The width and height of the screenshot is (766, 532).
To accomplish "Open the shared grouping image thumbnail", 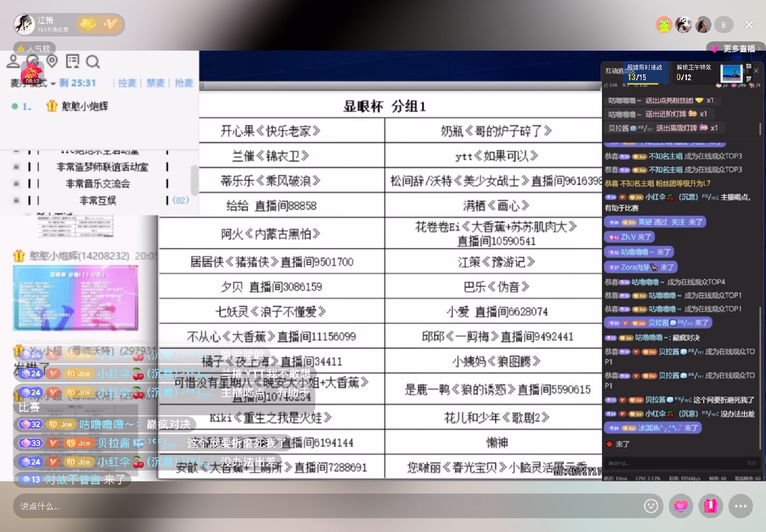I will [x=75, y=298].
